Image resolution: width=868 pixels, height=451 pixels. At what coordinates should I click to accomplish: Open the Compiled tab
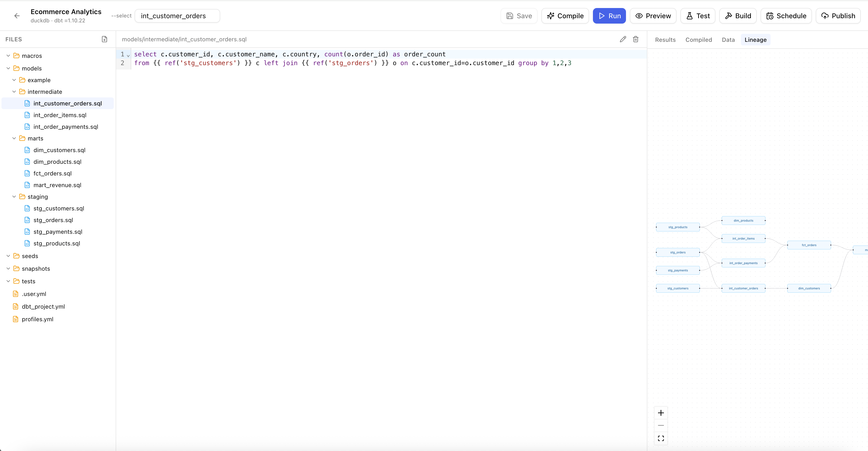(699, 40)
